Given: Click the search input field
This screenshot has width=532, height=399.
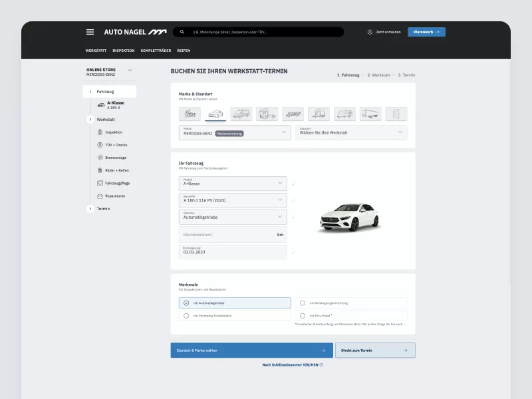Looking at the screenshot, I should 259,32.
